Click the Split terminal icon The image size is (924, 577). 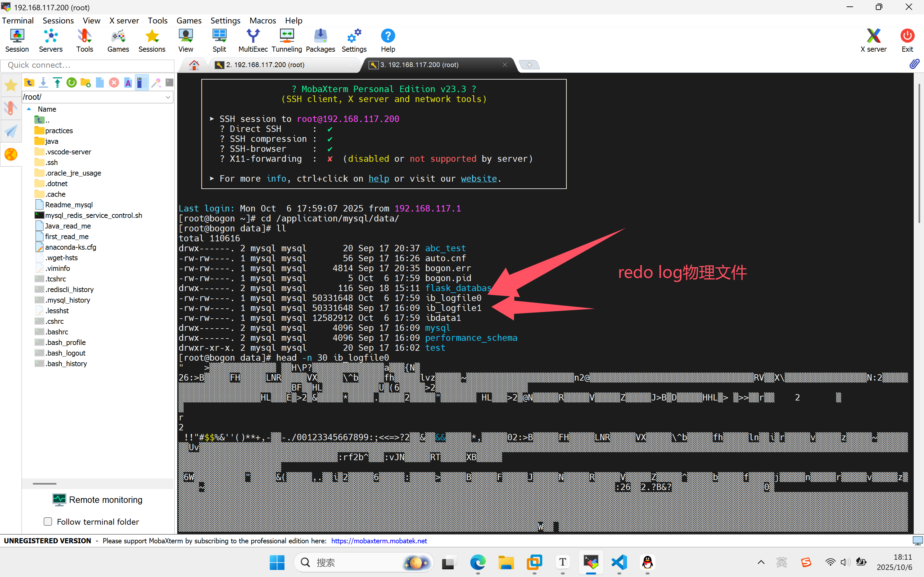click(x=219, y=40)
